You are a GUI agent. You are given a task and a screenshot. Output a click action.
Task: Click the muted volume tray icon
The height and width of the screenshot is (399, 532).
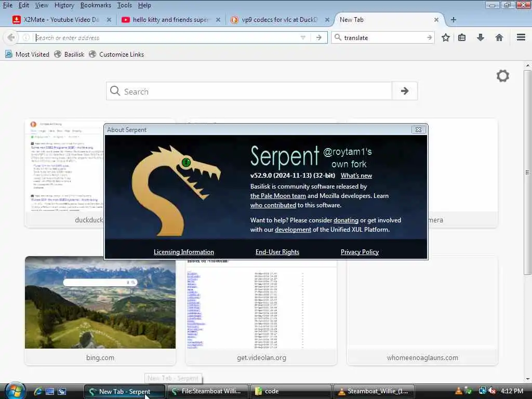coord(492,391)
